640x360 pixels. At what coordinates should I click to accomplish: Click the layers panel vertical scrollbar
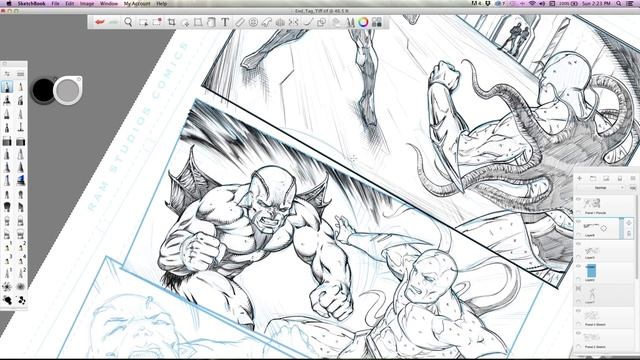(x=637, y=237)
